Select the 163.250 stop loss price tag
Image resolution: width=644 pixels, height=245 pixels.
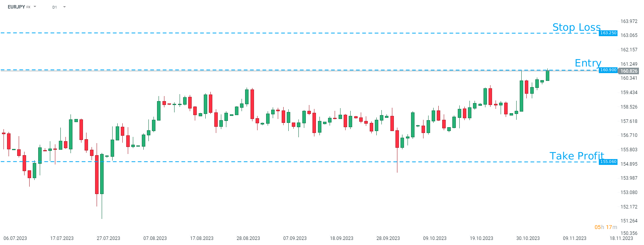(608, 33)
